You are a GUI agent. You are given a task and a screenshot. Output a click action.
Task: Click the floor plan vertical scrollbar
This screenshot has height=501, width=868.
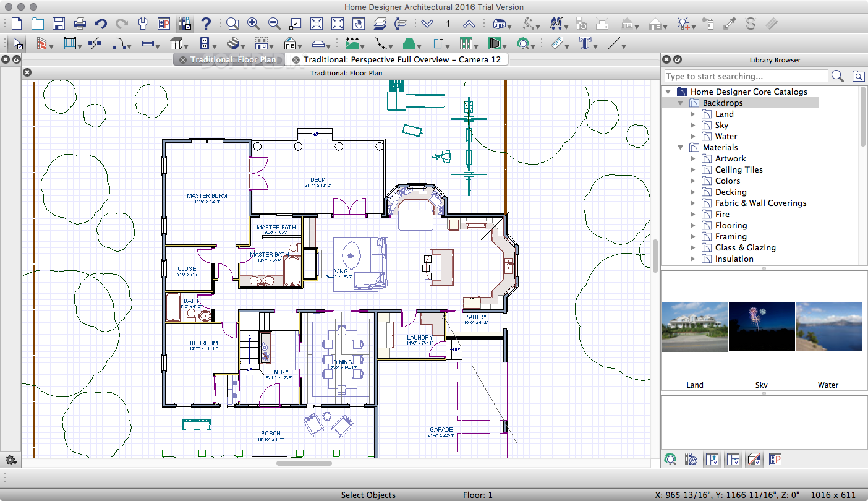point(655,255)
